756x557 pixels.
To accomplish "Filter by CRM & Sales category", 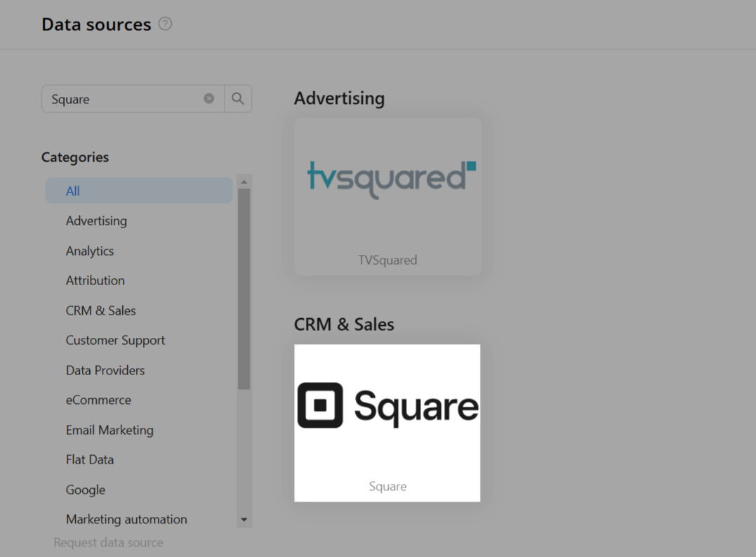I will pyautogui.click(x=101, y=310).
